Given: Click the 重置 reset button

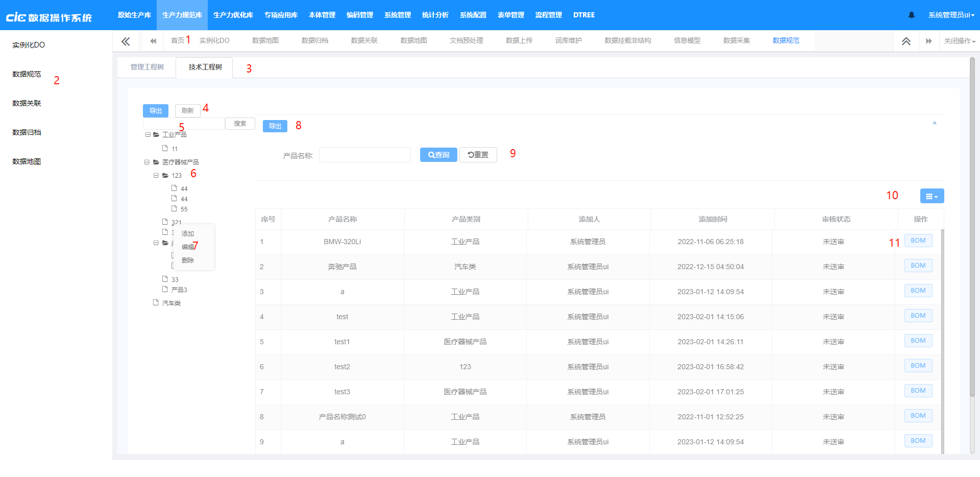Looking at the screenshot, I should click(x=478, y=154).
